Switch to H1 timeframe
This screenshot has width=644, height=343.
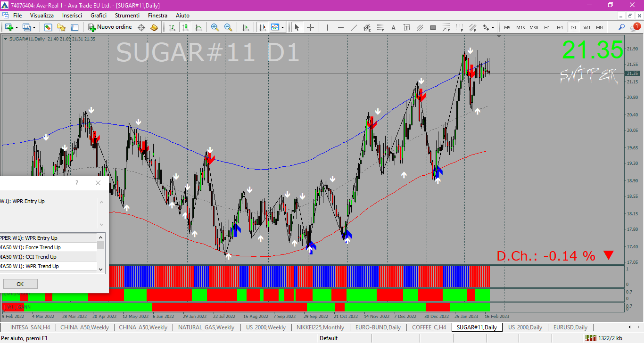(x=547, y=27)
